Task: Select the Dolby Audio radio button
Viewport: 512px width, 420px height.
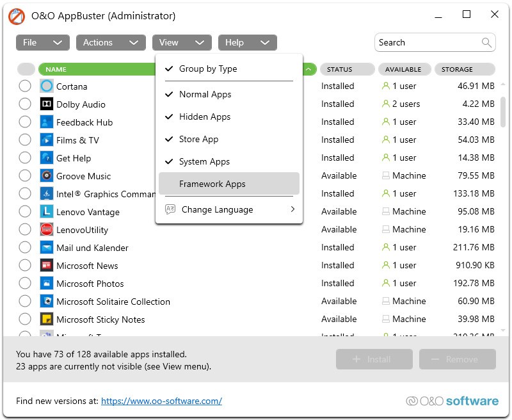Action: pos(25,104)
